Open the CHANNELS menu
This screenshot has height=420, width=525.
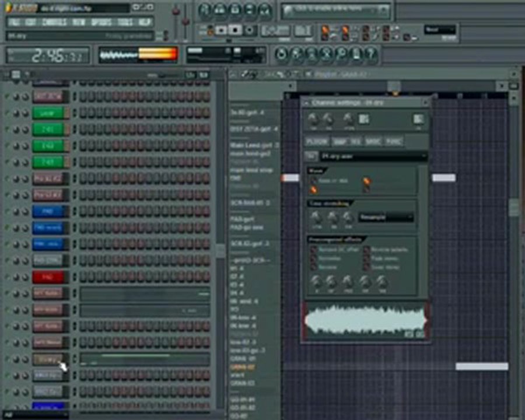(x=55, y=22)
